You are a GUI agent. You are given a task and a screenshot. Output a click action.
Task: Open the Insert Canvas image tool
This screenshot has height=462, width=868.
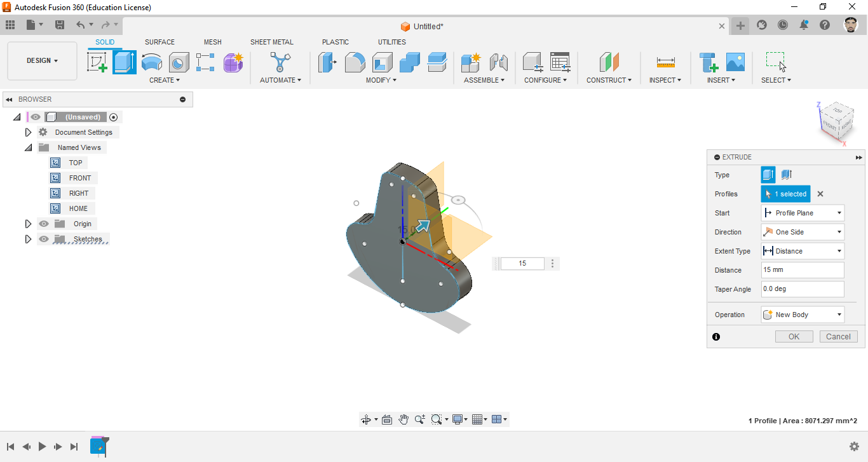tap(735, 62)
